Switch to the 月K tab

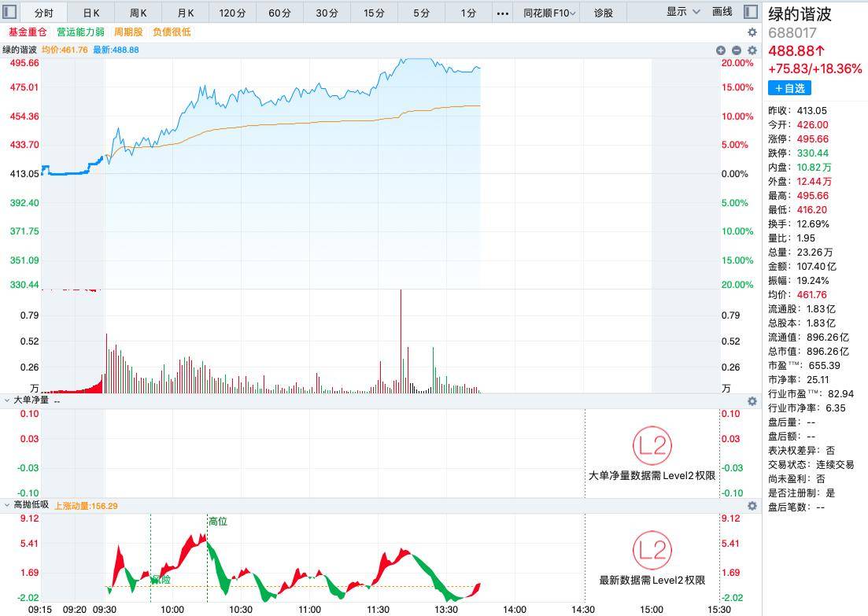186,13
